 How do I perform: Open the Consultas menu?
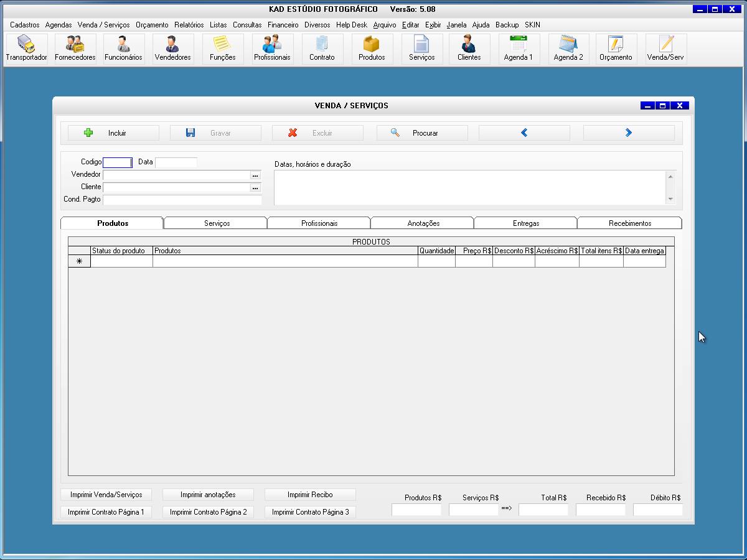[x=247, y=25]
